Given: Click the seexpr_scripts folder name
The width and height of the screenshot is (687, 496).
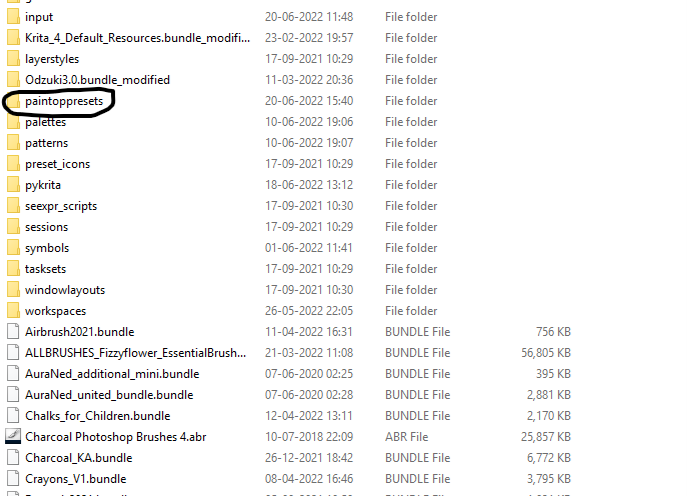Looking at the screenshot, I should [61, 206].
